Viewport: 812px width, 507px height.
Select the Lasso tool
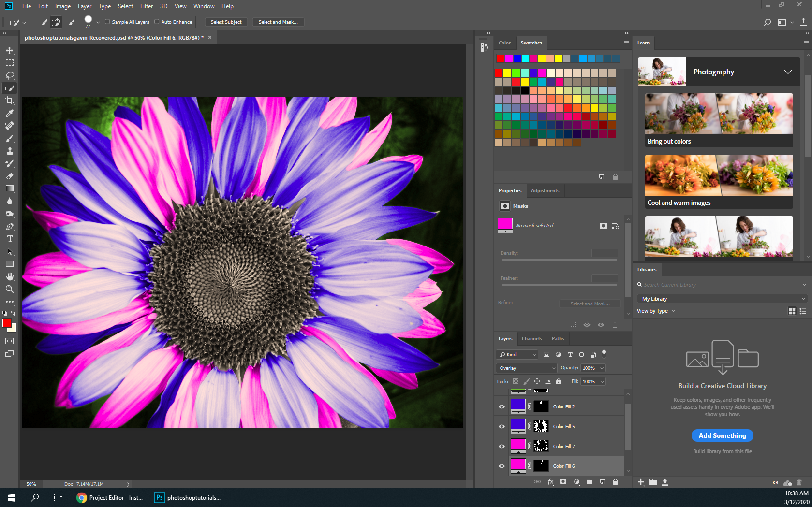[x=10, y=75]
